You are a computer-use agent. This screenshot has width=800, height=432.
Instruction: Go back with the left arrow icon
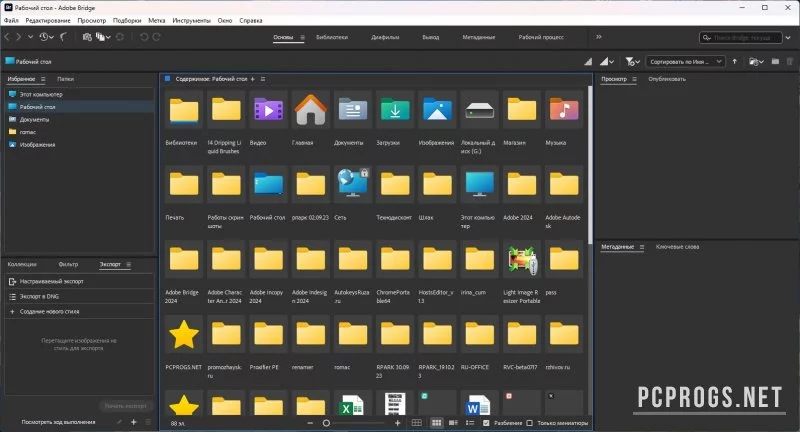[7, 37]
